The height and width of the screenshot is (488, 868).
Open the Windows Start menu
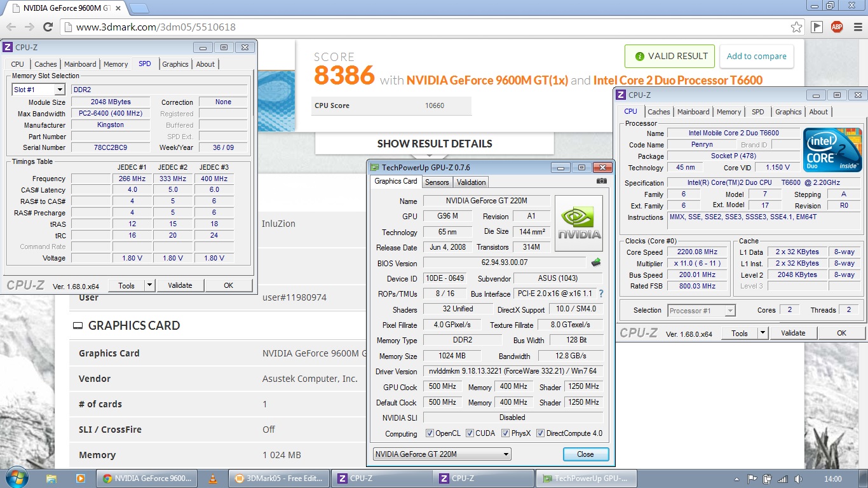[x=16, y=478]
